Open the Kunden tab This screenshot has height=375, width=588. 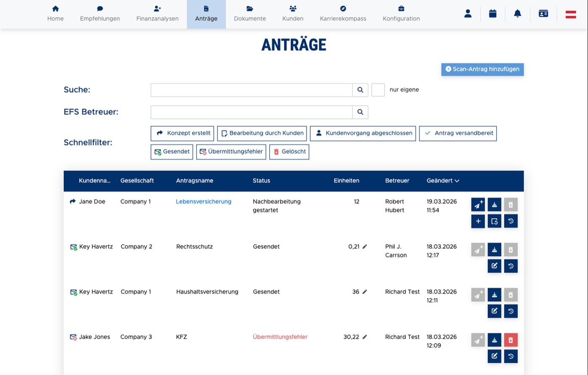pyautogui.click(x=293, y=14)
